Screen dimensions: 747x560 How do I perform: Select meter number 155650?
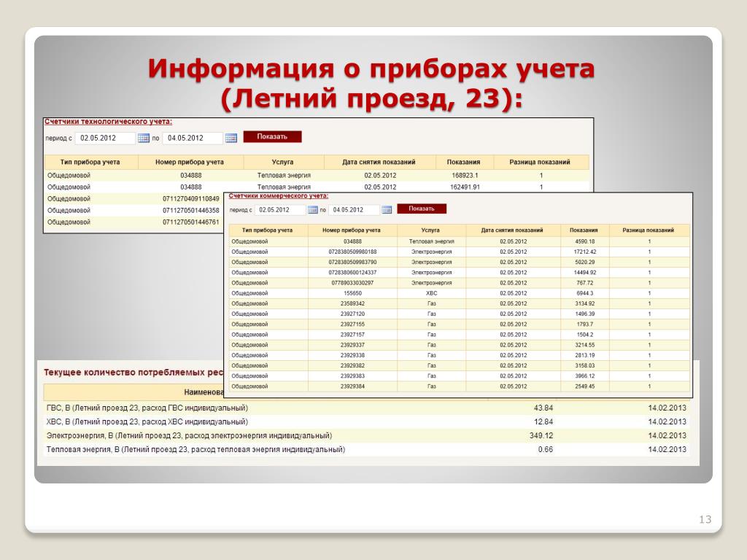tap(352, 293)
